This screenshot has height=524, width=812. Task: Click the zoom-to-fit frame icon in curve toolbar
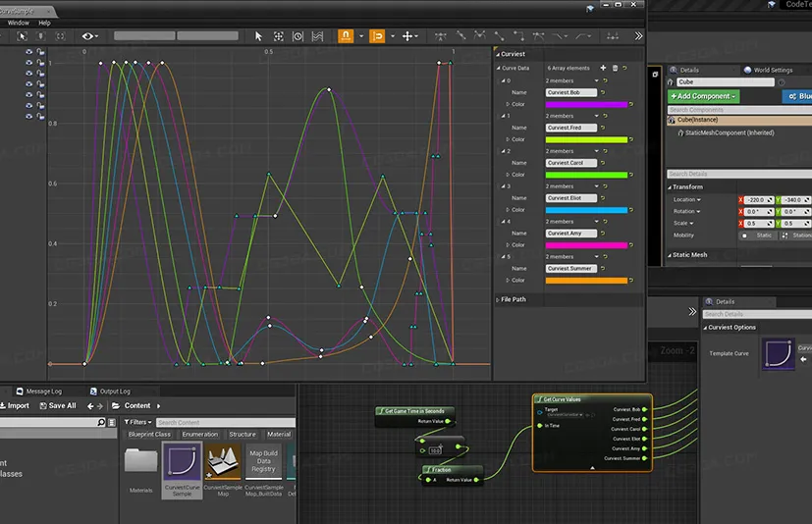tap(279, 35)
